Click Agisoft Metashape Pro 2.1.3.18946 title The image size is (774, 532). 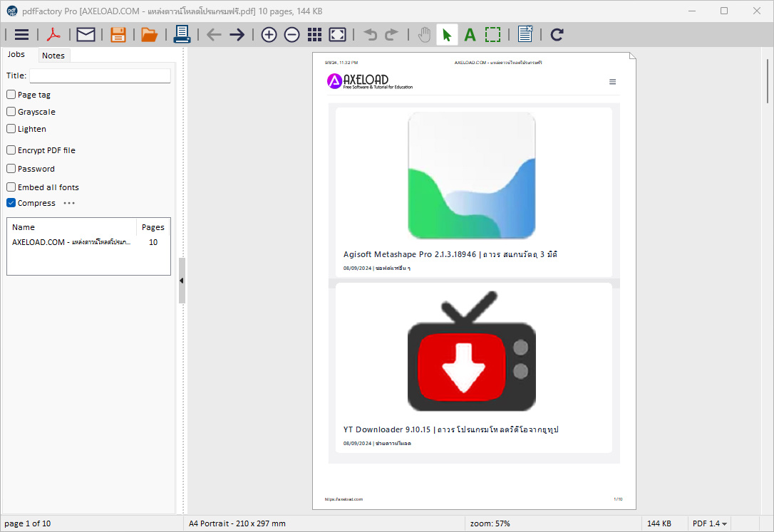coord(450,254)
